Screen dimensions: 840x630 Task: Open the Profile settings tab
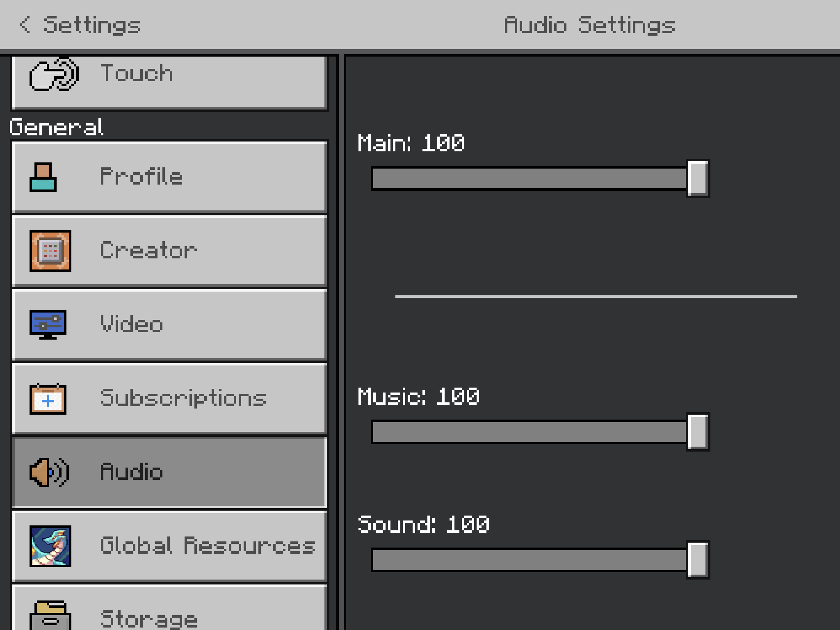142,177
